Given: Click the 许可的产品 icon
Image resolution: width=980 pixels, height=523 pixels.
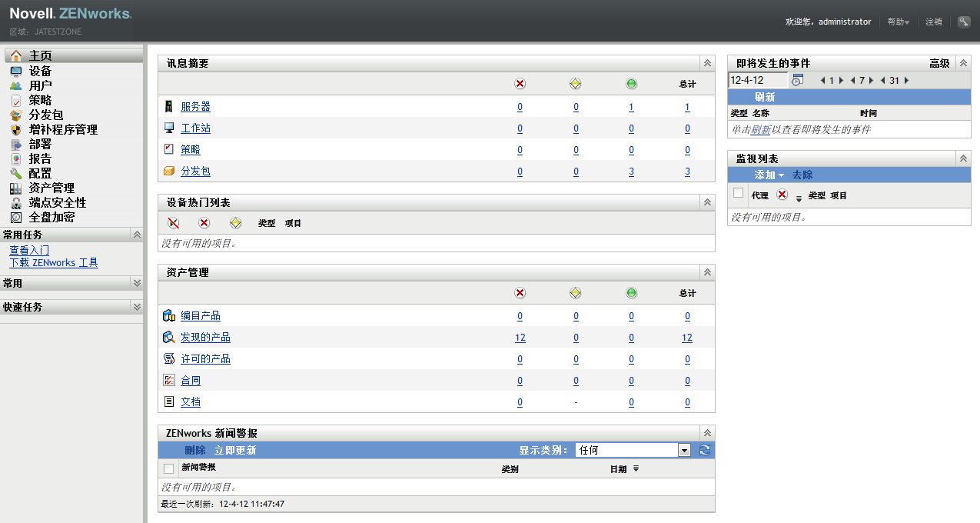Looking at the screenshot, I should coord(169,359).
